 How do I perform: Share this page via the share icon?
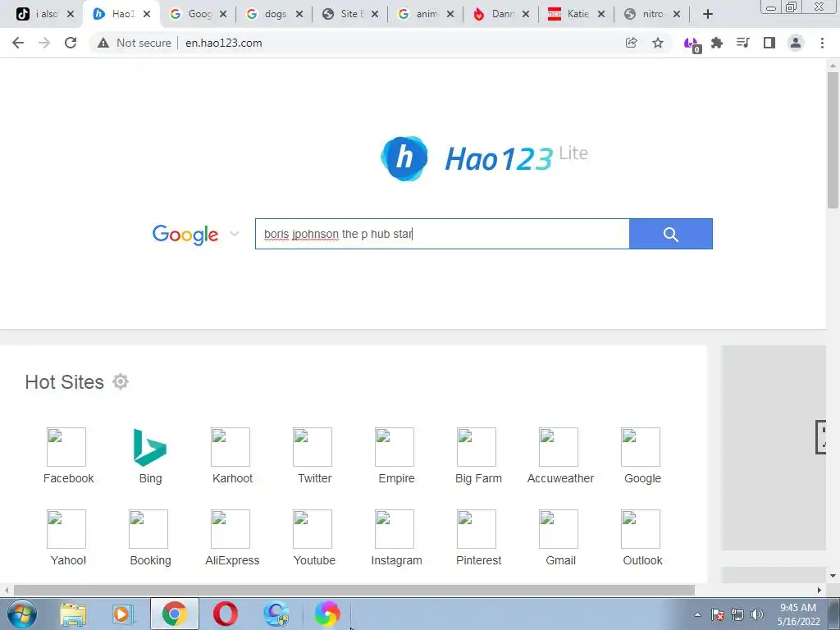631,43
